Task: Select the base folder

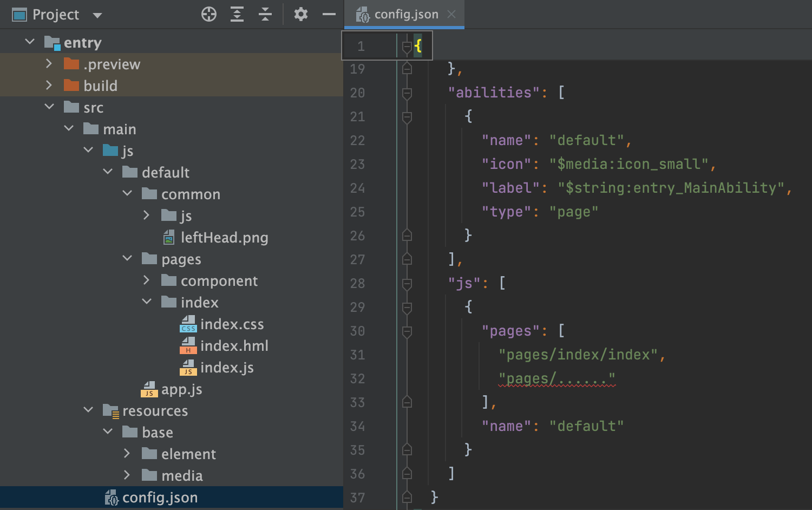Action: (158, 432)
